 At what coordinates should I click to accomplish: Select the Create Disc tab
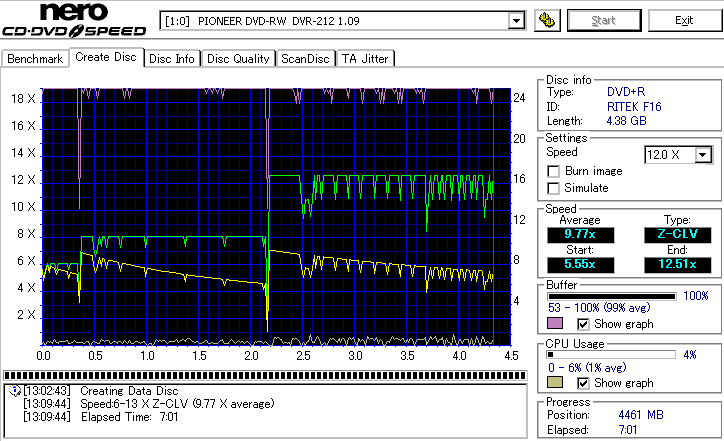tap(106, 57)
